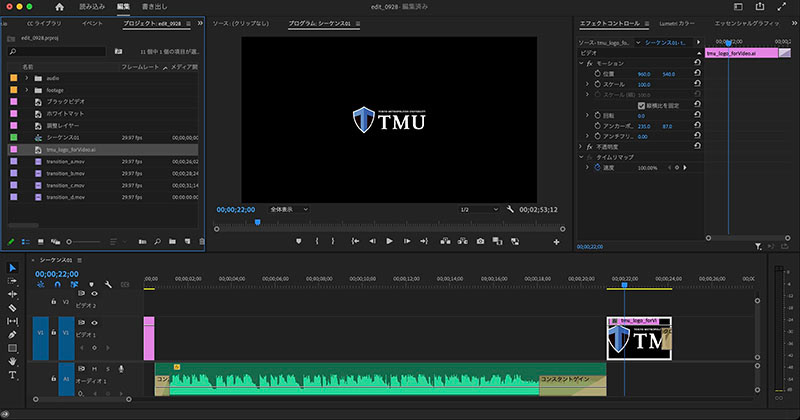The image size is (800, 420).
Task: Select the Ripple Edit tool
Action: point(13,294)
